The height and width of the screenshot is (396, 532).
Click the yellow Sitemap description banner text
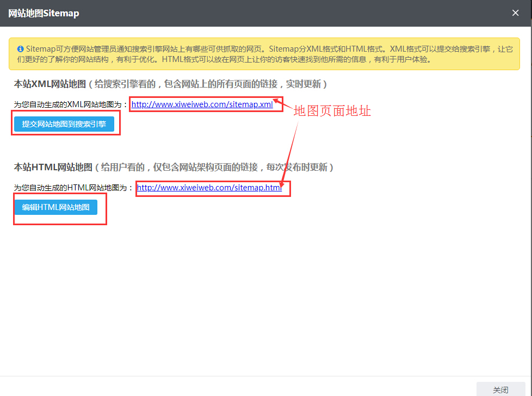[x=261, y=54]
